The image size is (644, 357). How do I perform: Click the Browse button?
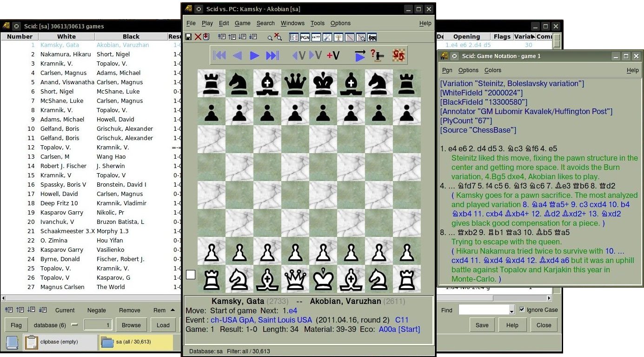[x=132, y=325]
